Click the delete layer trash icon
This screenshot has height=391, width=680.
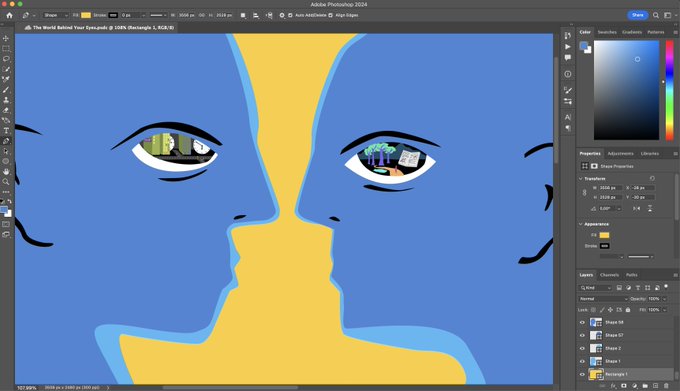coord(666,385)
